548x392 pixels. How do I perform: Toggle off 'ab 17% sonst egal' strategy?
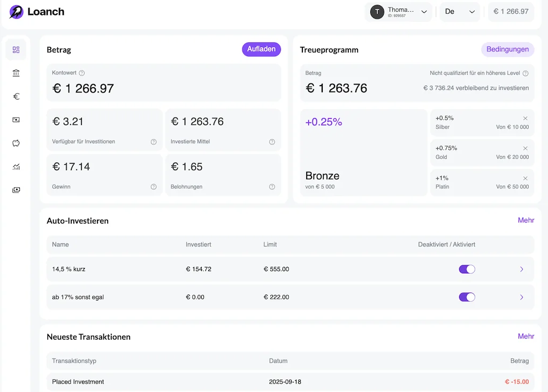pos(467,297)
